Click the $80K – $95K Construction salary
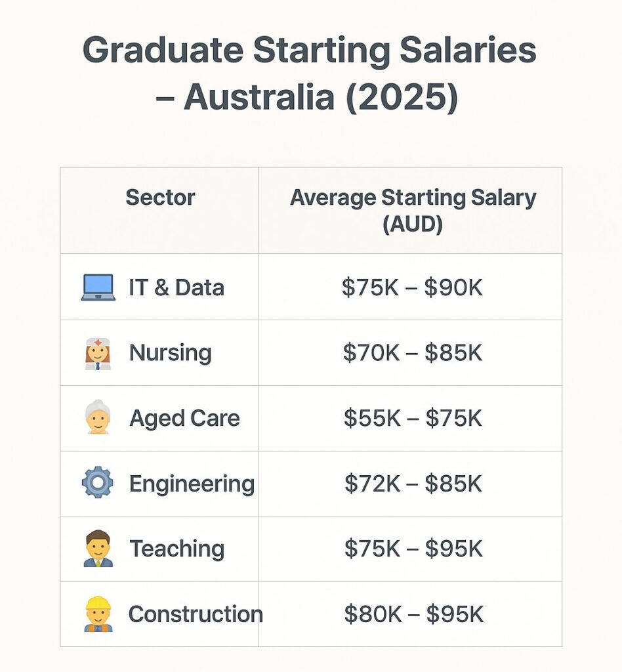 point(414,614)
